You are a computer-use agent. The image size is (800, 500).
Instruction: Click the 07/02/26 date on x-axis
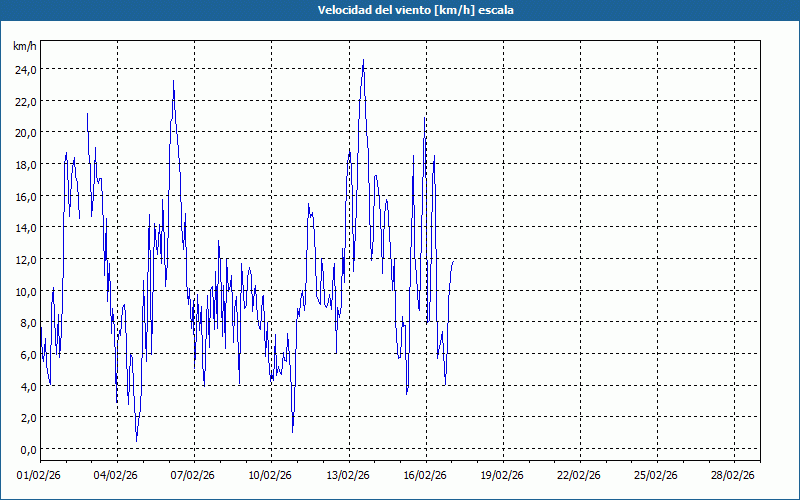click(x=194, y=476)
